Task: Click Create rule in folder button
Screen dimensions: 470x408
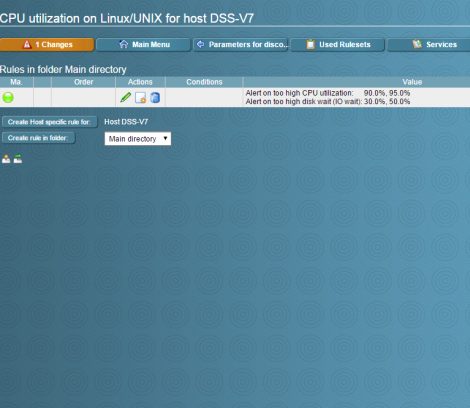Action: coord(38,138)
